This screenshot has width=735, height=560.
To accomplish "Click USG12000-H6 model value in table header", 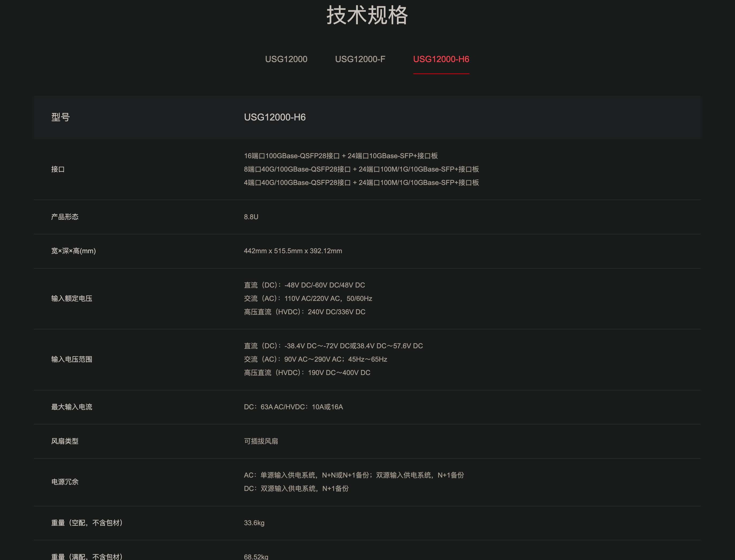I will tap(275, 117).
